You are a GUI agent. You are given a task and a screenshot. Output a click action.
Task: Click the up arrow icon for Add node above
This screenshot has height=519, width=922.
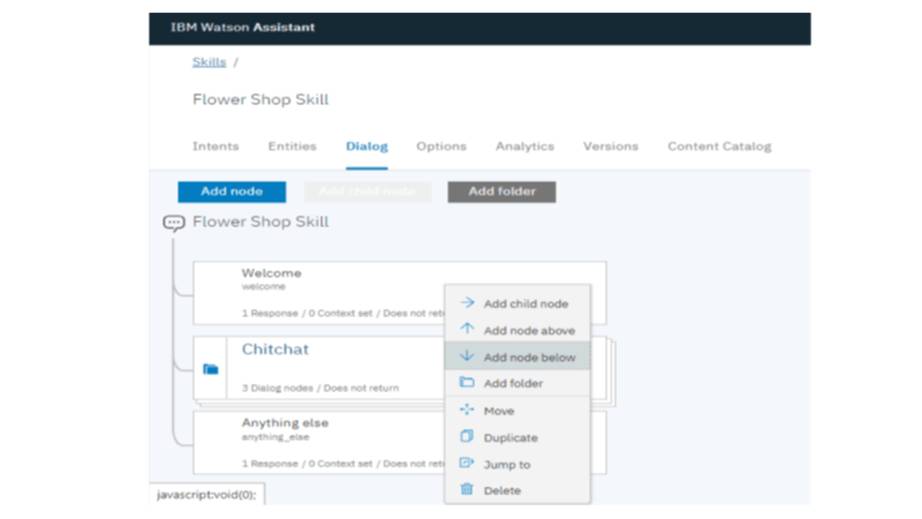[466, 329]
